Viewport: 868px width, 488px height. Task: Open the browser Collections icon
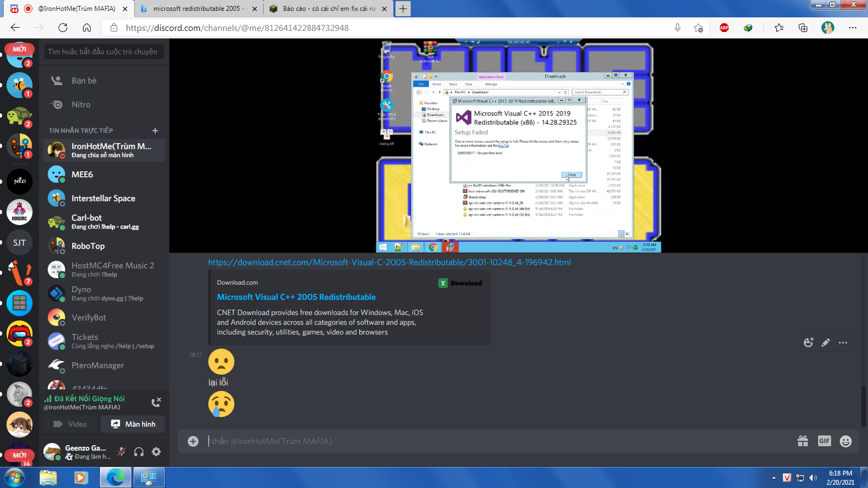click(803, 28)
